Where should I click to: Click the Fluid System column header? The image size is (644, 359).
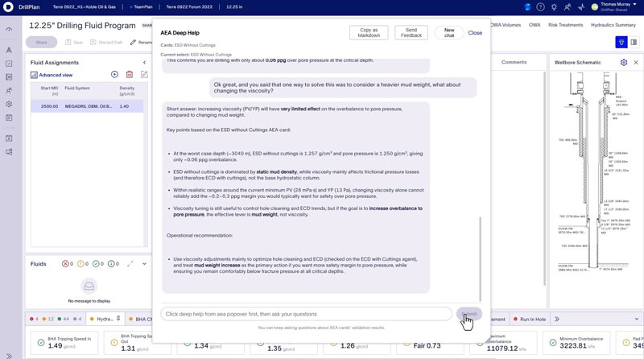pos(77,89)
